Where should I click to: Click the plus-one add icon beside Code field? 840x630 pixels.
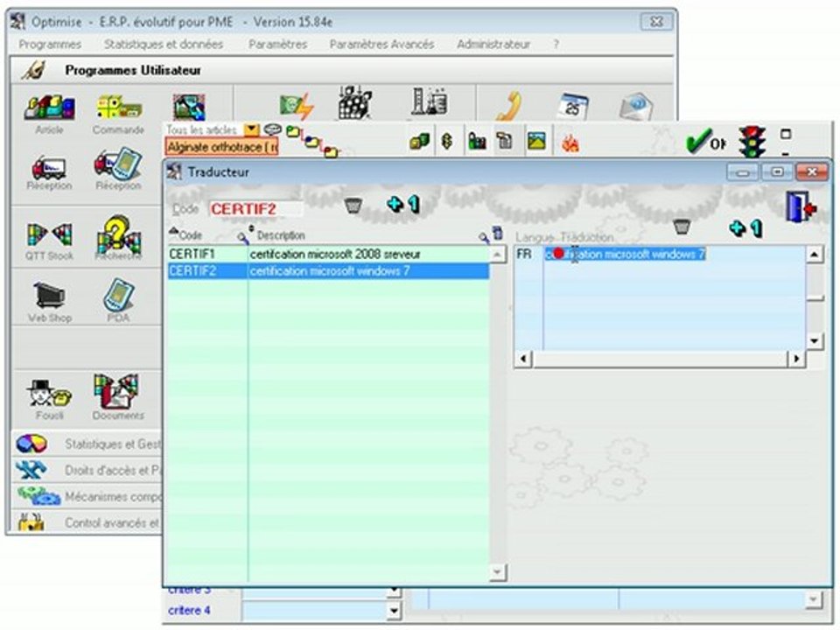pos(403,204)
